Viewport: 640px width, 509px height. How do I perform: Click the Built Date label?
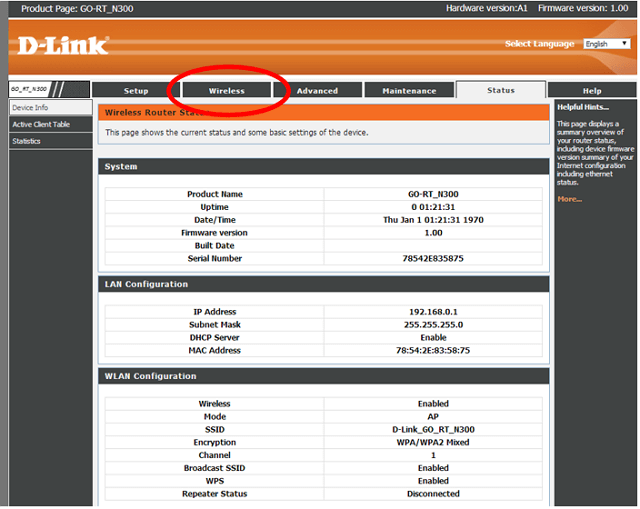click(x=214, y=246)
